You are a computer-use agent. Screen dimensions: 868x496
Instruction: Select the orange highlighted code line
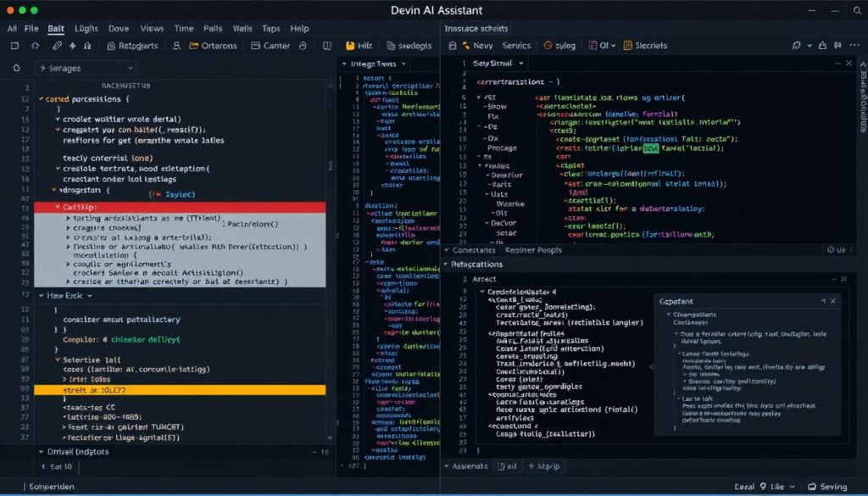pyautogui.click(x=180, y=390)
